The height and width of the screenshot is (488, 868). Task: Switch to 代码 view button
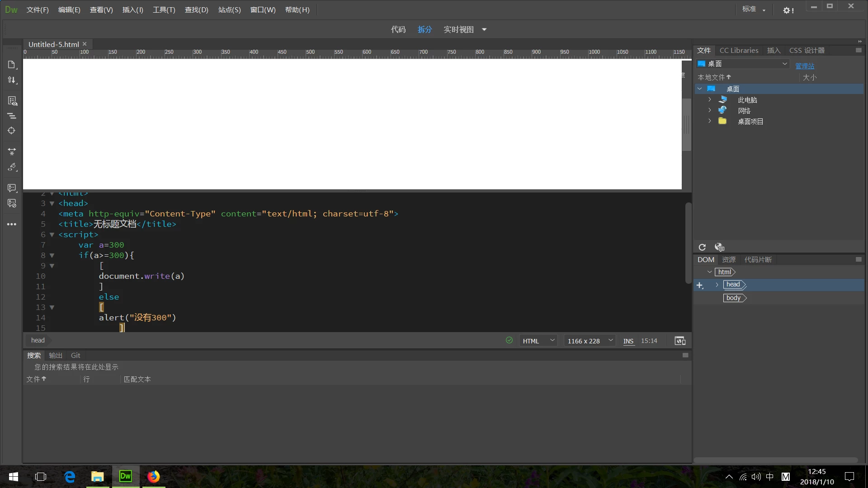398,29
